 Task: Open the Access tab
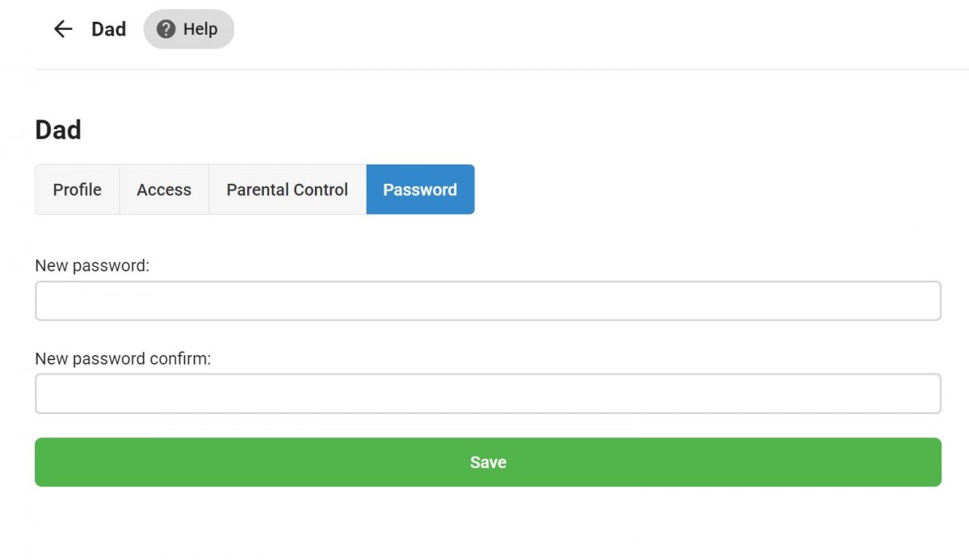(x=164, y=189)
